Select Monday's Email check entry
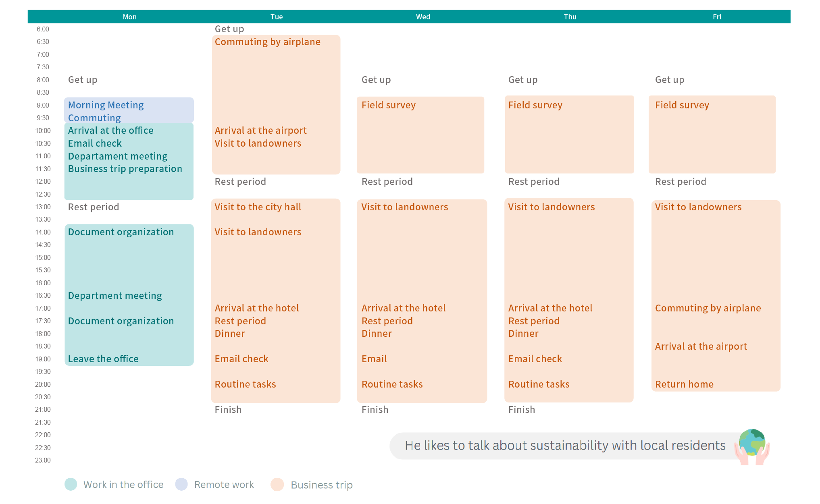The width and height of the screenshot is (820, 504). pos(95,143)
